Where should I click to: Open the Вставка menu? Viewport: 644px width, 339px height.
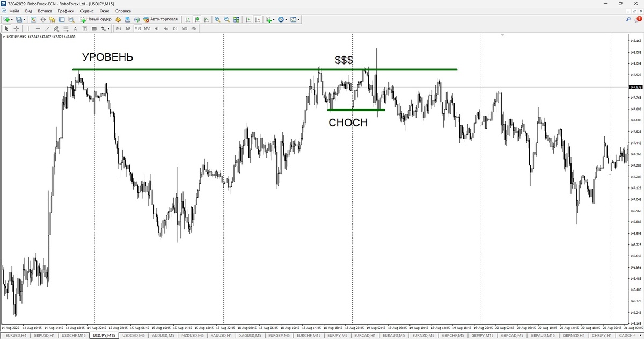point(45,11)
